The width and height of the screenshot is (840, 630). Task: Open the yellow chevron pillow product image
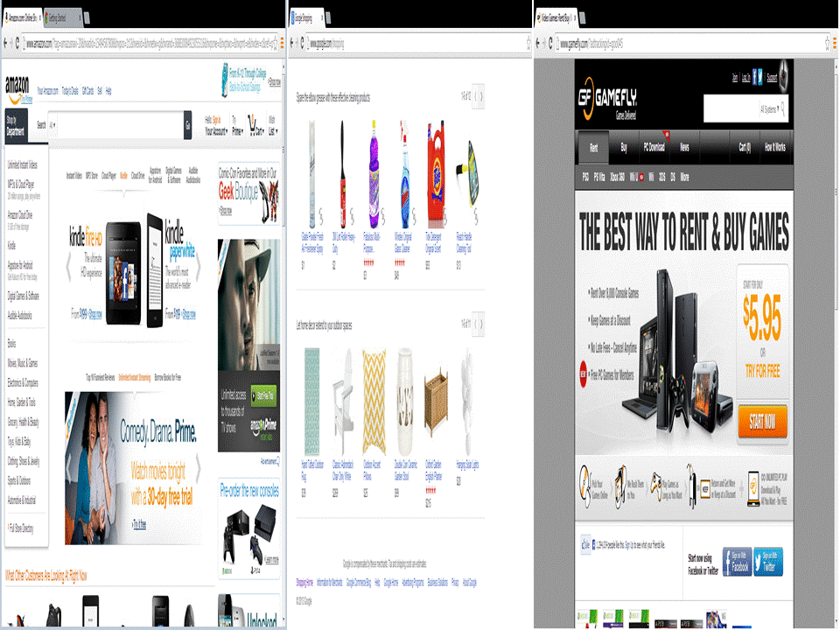click(x=374, y=402)
